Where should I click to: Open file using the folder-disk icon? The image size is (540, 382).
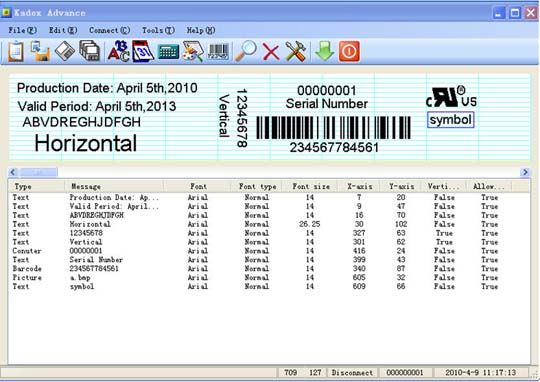[40, 51]
